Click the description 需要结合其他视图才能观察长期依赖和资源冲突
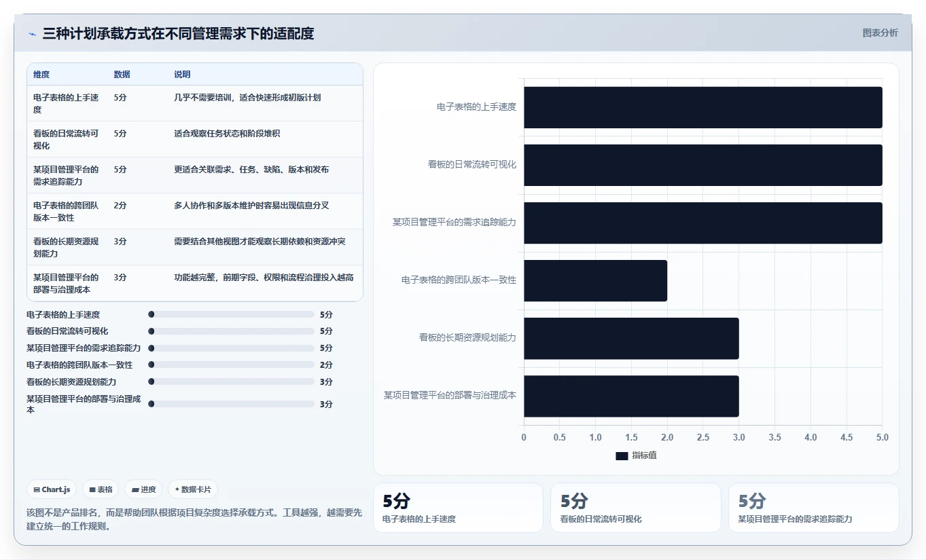Screen dimensions: 926x560 pos(260,242)
